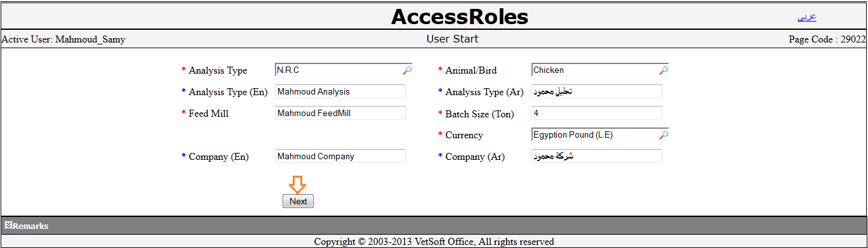Click the Active User Mahmoud_Samy text
Viewport: 868px width, 248px height.
coord(63,39)
